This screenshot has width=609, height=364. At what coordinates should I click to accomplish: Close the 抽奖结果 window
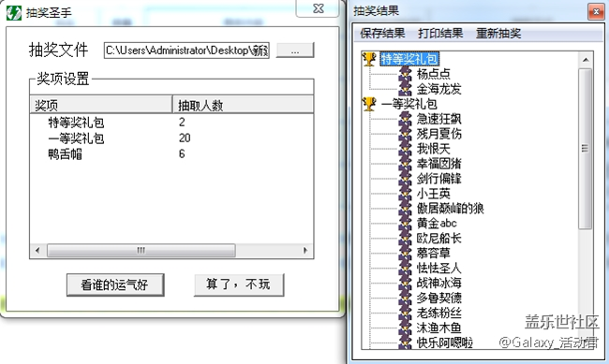click(x=596, y=11)
